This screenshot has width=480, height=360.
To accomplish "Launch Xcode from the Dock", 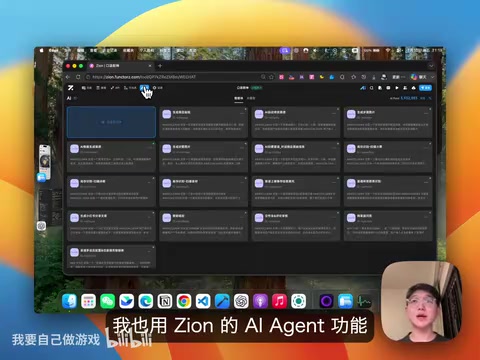I will 222,301.
